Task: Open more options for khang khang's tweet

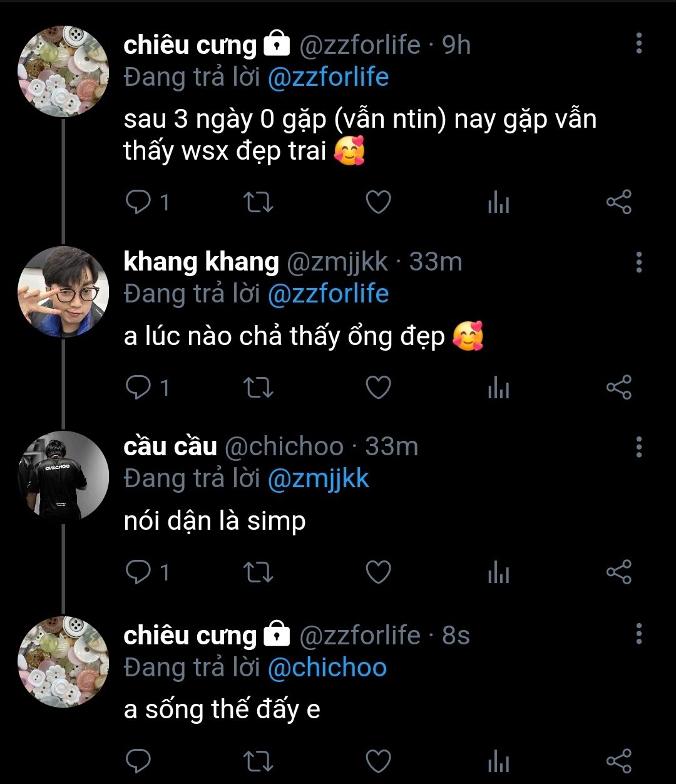Action: click(638, 262)
